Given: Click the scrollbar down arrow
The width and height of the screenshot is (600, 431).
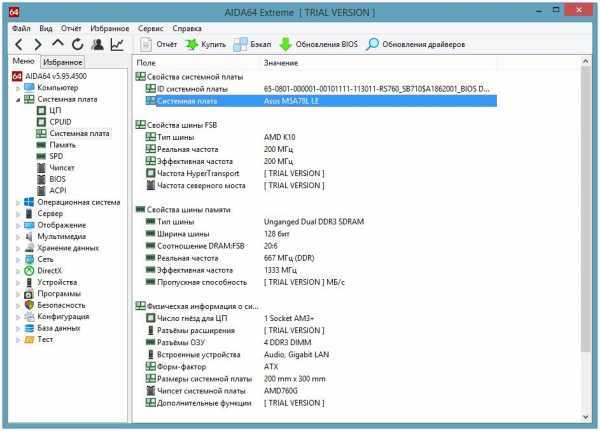Looking at the screenshot, I should click(x=585, y=417).
